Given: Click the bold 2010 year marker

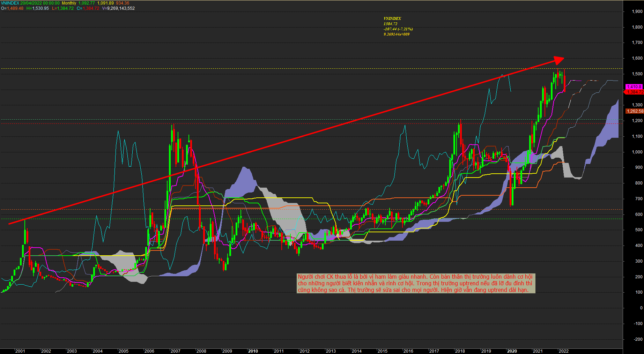Looking at the screenshot, I should click(253, 351).
